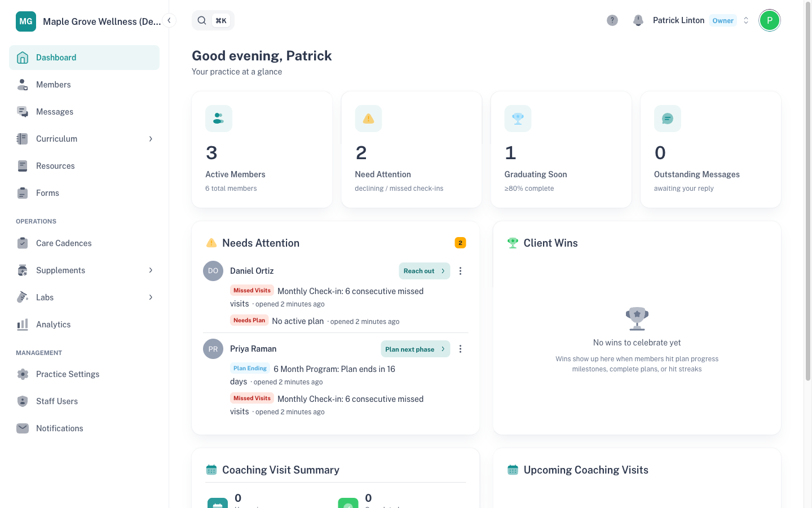The image size is (812, 508).
Task: Click the Need Attention warning icon
Action: (368, 119)
